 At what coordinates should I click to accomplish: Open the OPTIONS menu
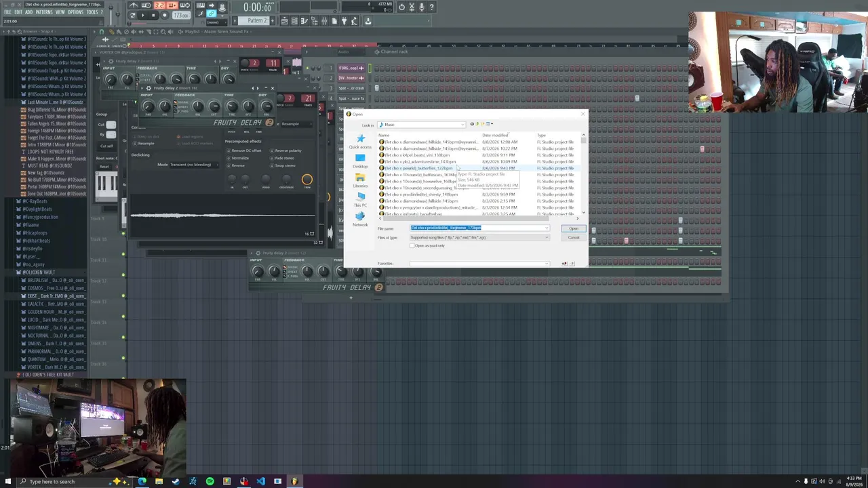click(75, 12)
